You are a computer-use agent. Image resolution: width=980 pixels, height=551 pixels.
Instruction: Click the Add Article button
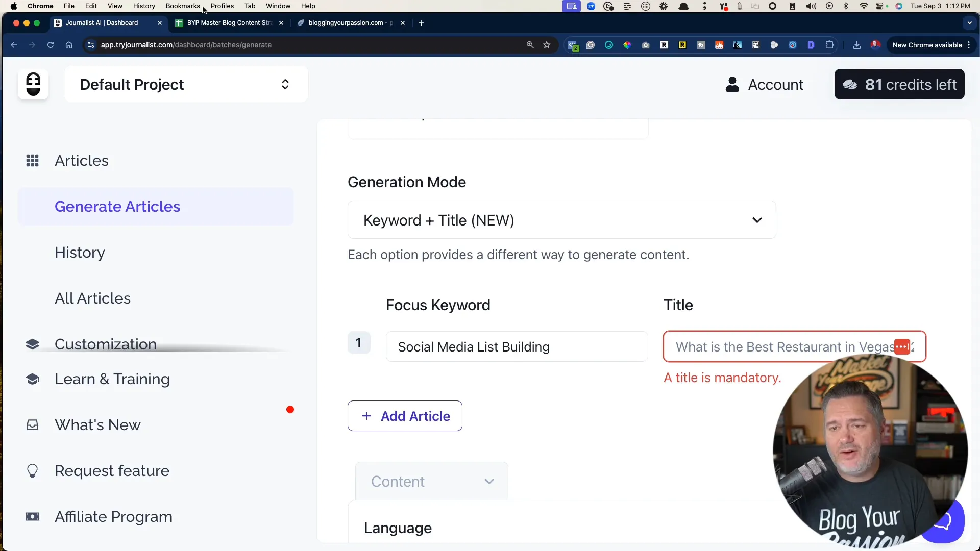405,416
